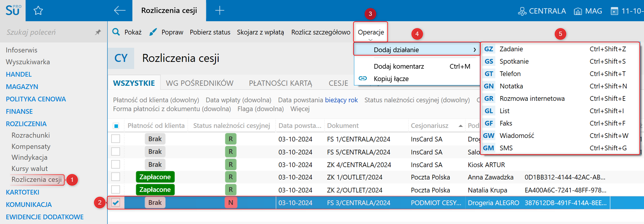Uncheck the FS 3/CENTRALA/2024 row checkbox
The width and height of the screenshot is (644, 224).
coord(116,202)
